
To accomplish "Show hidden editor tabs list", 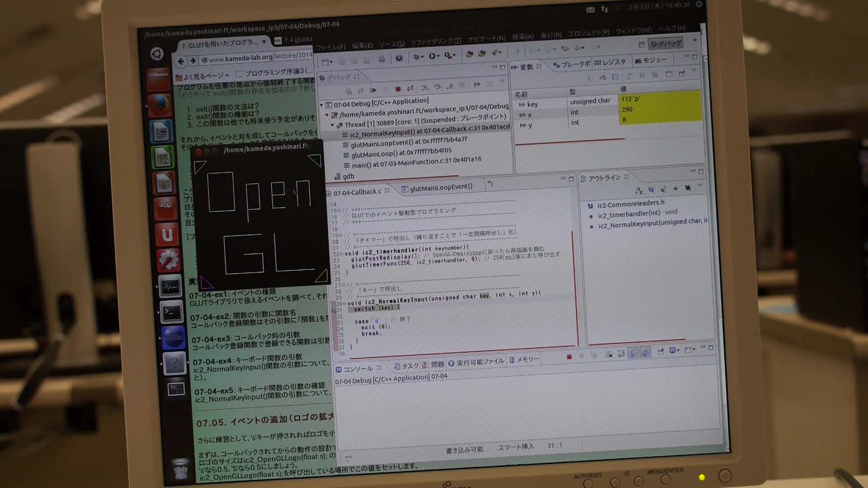I will pos(490,183).
